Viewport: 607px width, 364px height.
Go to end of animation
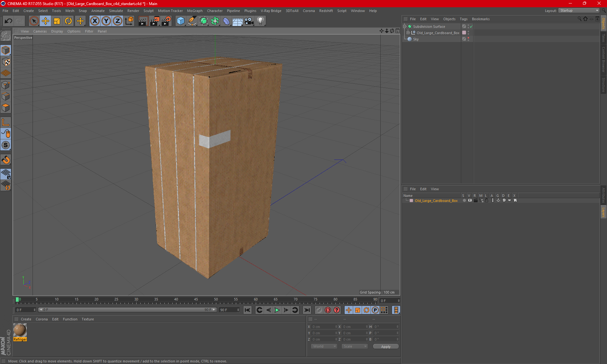point(307,310)
